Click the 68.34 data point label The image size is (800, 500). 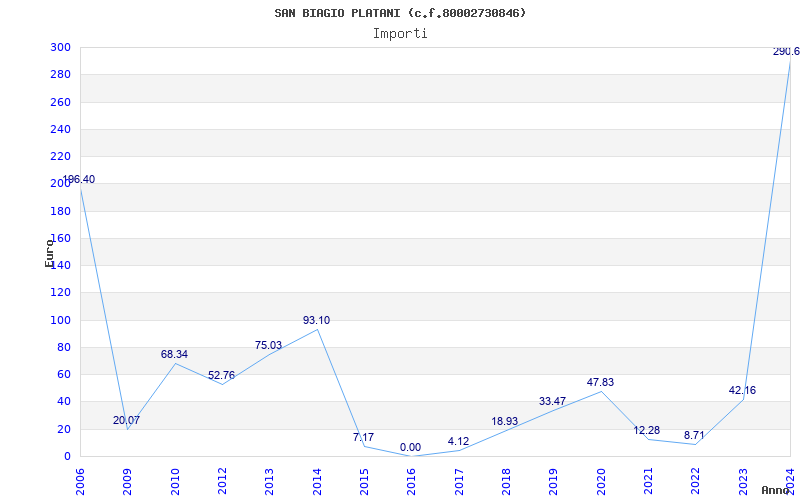[x=174, y=355]
